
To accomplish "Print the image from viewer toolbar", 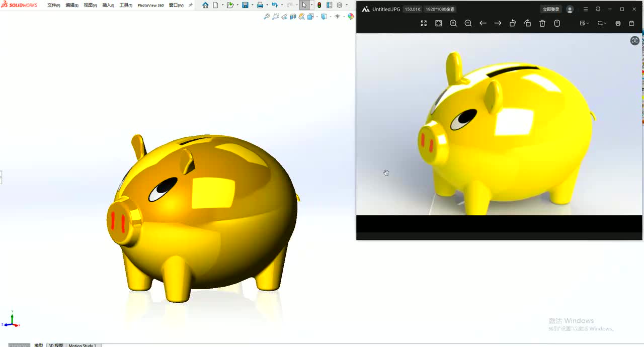I will click(x=618, y=23).
